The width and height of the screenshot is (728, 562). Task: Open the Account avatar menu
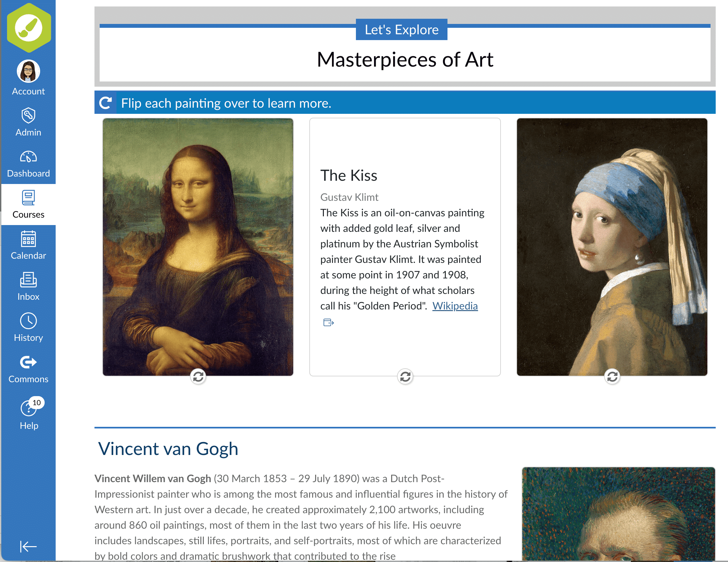[x=28, y=71]
